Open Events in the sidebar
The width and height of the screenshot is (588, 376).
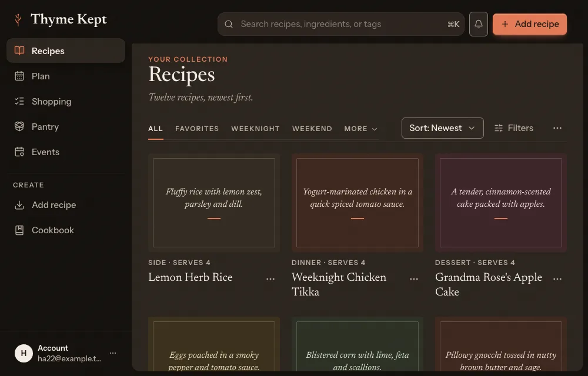66,152
